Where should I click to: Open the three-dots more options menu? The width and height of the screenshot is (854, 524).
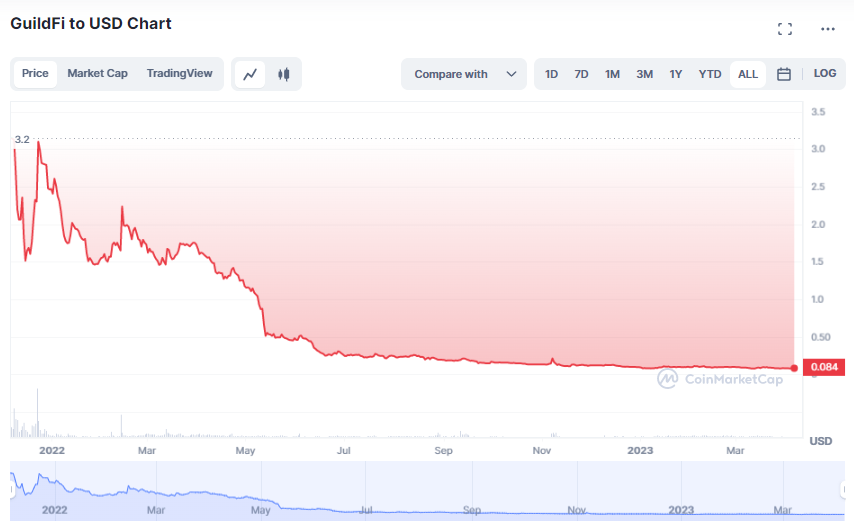pos(827,29)
